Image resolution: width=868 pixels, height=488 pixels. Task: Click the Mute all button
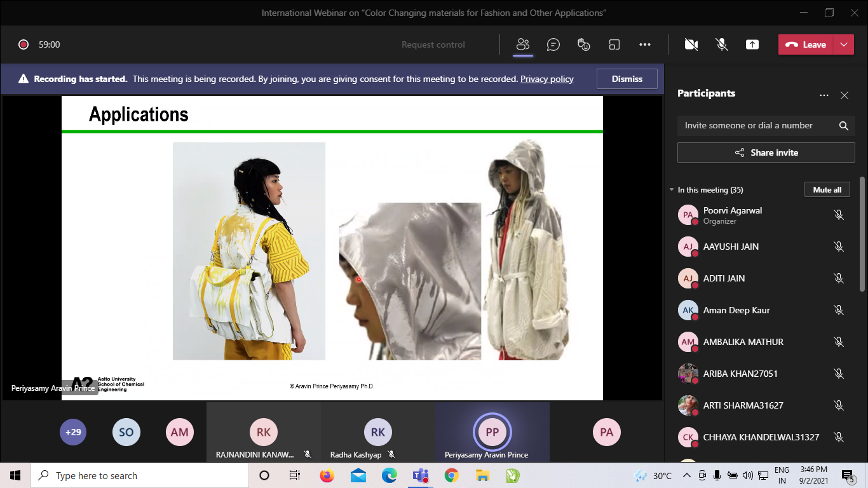coord(827,190)
